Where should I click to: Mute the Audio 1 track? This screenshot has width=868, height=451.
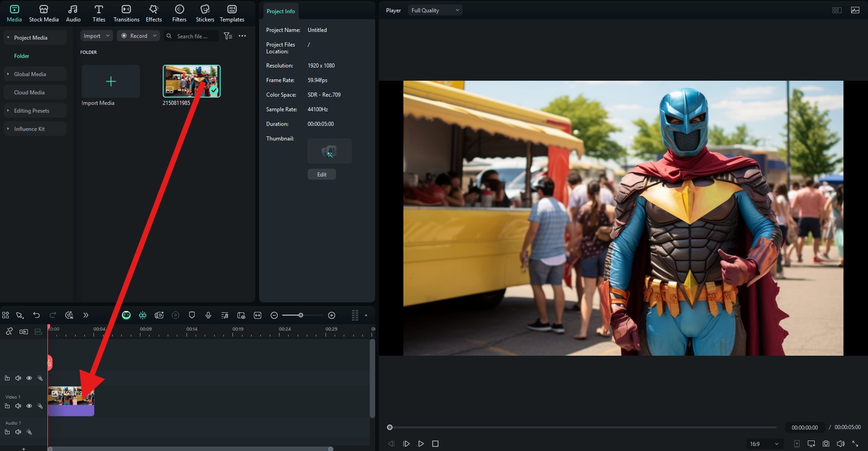tap(18, 432)
